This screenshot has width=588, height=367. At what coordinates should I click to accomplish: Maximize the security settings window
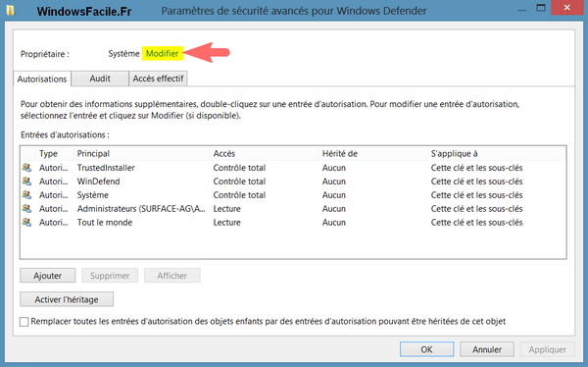(541, 8)
